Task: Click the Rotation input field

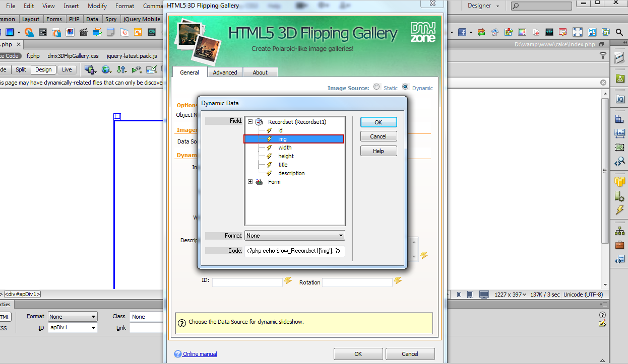Action: tap(357, 282)
